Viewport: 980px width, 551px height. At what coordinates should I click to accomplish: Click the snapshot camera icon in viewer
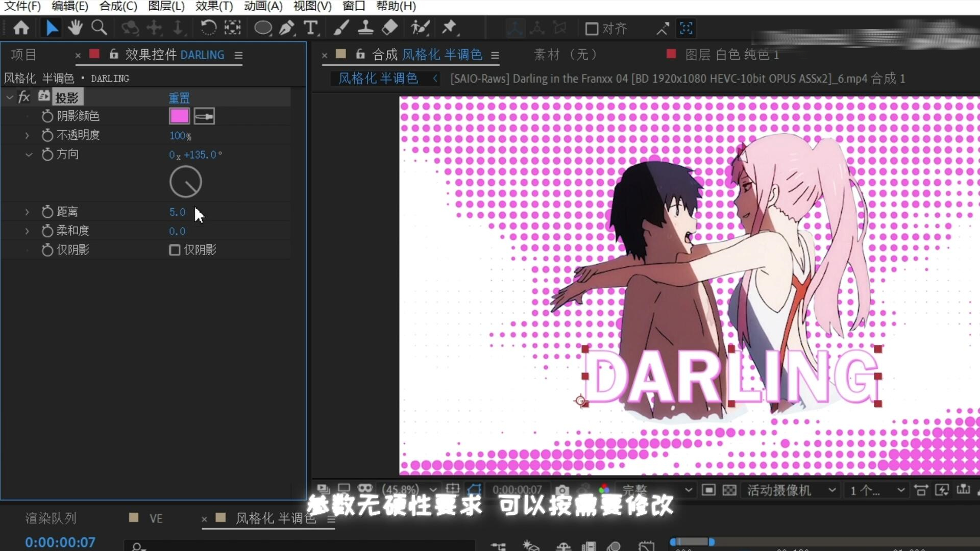(561, 490)
